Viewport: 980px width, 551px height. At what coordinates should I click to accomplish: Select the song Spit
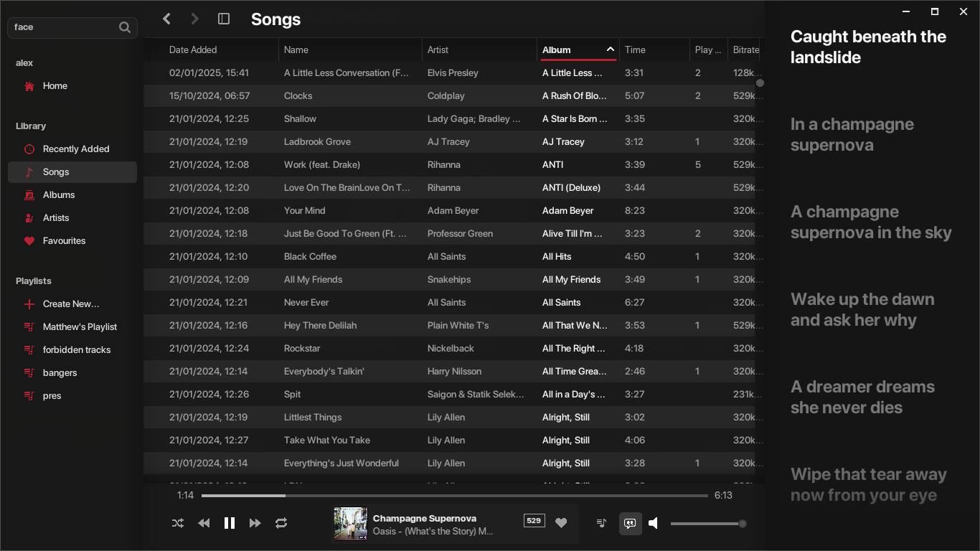point(449,395)
